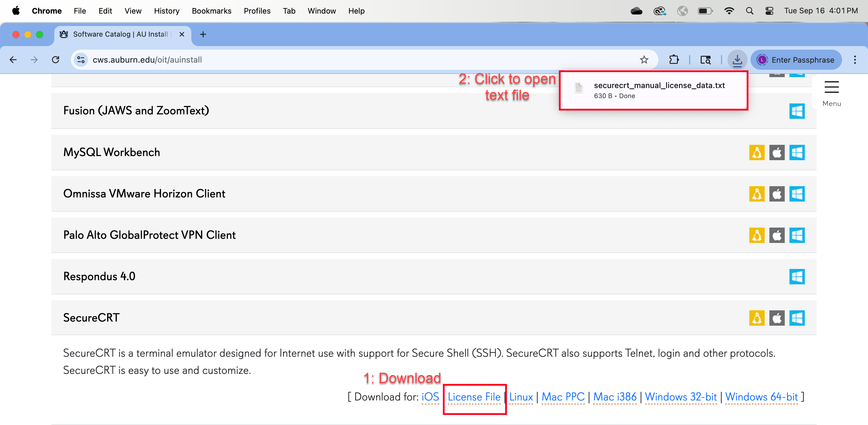Click the Linux icon for MySQL Workbench
Image resolution: width=868 pixels, height=425 pixels.
757,153
